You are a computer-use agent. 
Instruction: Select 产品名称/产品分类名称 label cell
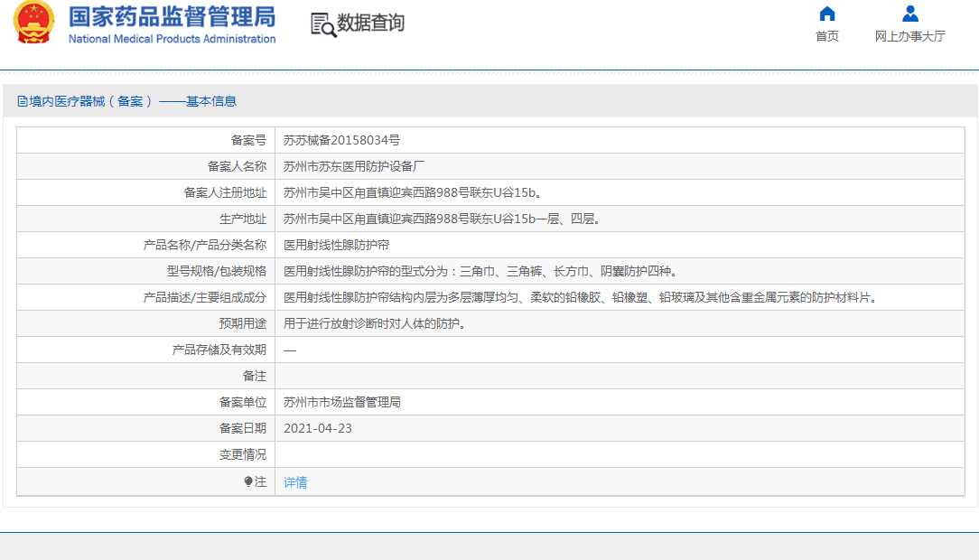(146, 246)
